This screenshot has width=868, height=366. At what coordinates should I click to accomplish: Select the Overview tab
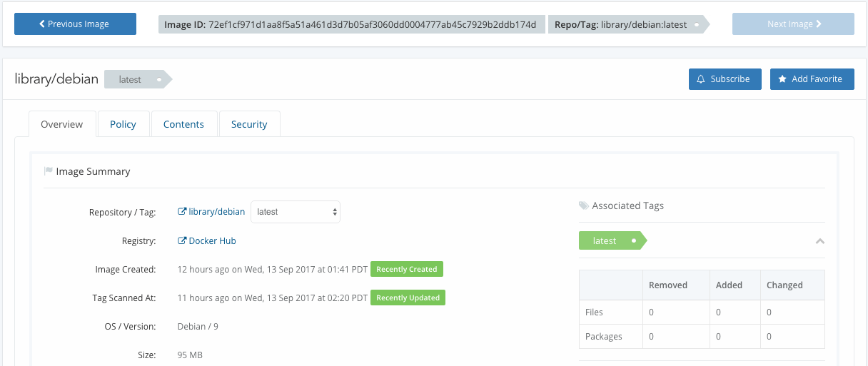[62, 124]
